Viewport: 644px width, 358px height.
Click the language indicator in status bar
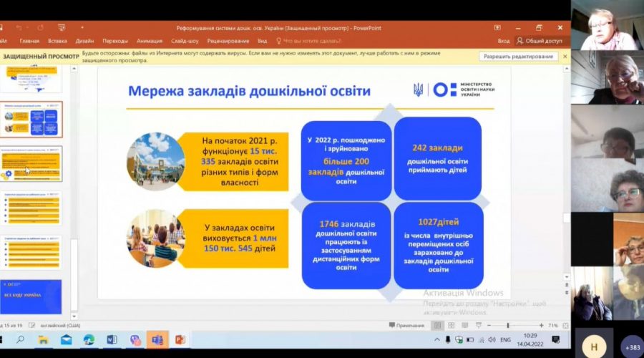pos(60,326)
